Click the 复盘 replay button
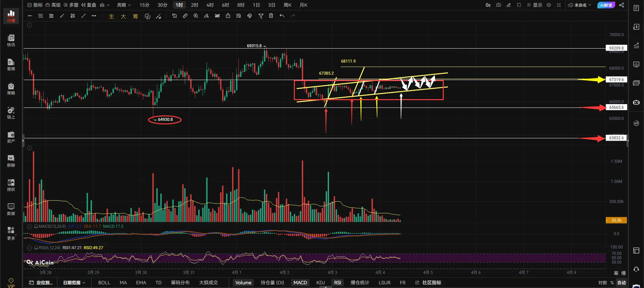The height and width of the screenshot is (288, 644). 89,5
